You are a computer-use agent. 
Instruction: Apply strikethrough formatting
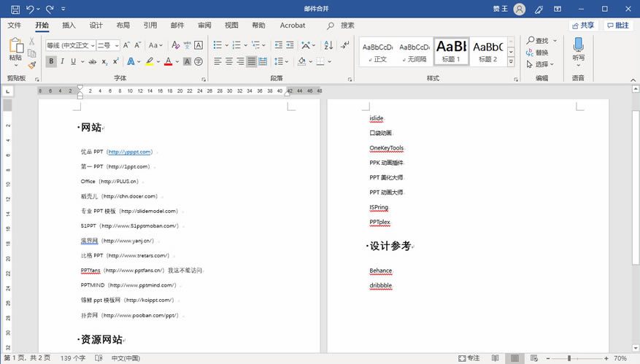pyautogui.click(x=93, y=61)
